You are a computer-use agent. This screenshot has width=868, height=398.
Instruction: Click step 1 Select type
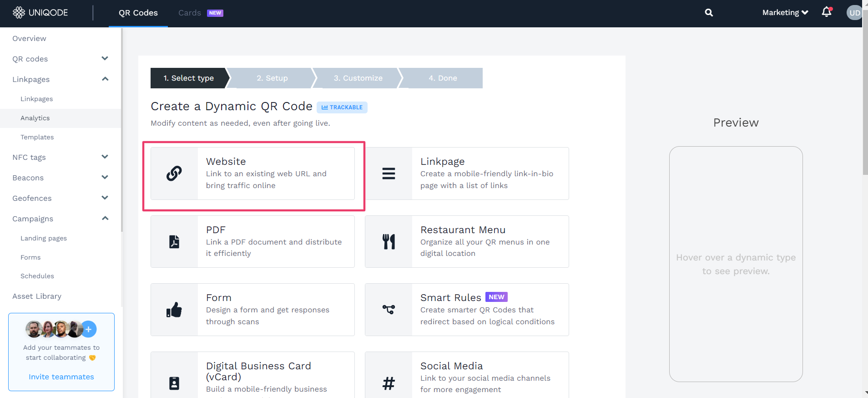[x=189, y=78]
